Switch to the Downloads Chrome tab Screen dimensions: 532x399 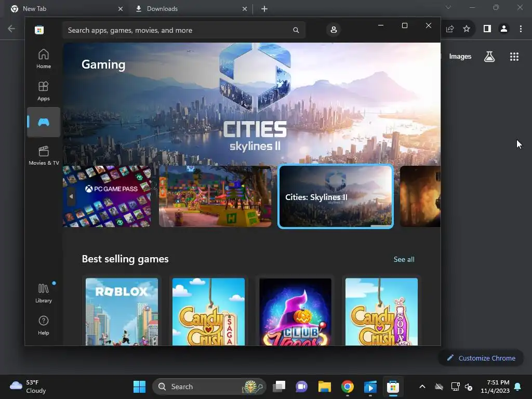190,9
